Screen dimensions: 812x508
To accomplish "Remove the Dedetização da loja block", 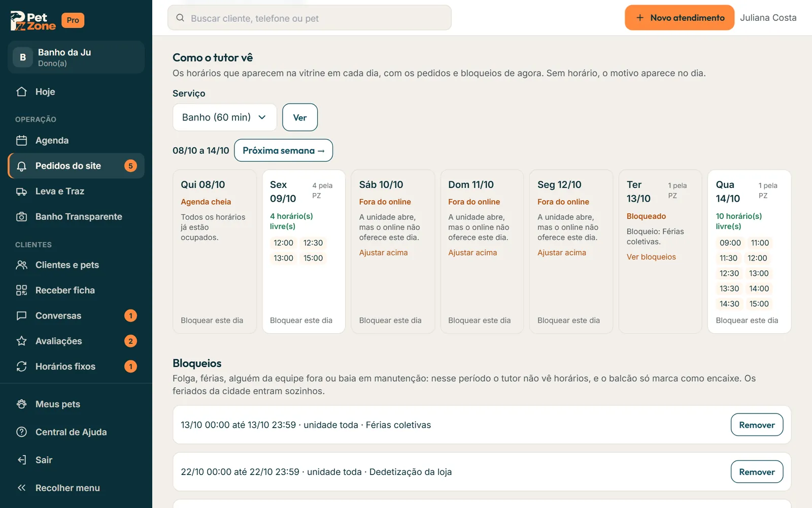I will point(757,472).
